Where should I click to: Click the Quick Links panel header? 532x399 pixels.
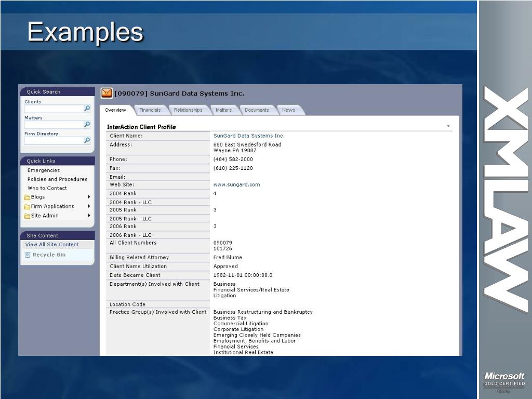(x=57, y=161)
